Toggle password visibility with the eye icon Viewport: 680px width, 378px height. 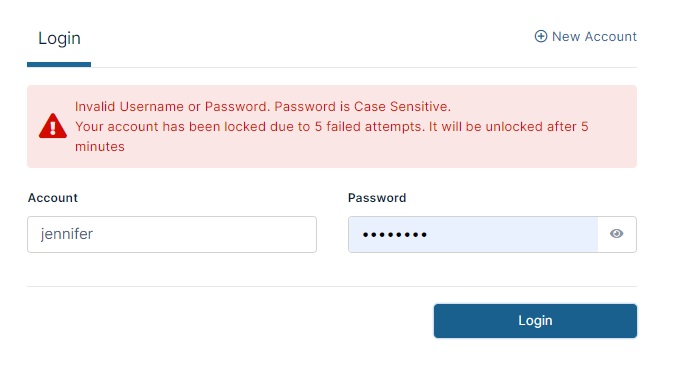tap(616, 234)
